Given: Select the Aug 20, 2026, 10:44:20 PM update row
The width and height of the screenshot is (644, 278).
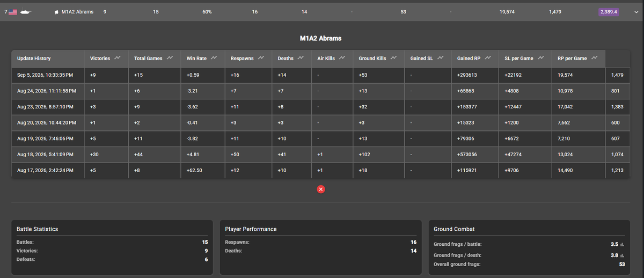Looking at the screenshot, I should pos(320,123).
